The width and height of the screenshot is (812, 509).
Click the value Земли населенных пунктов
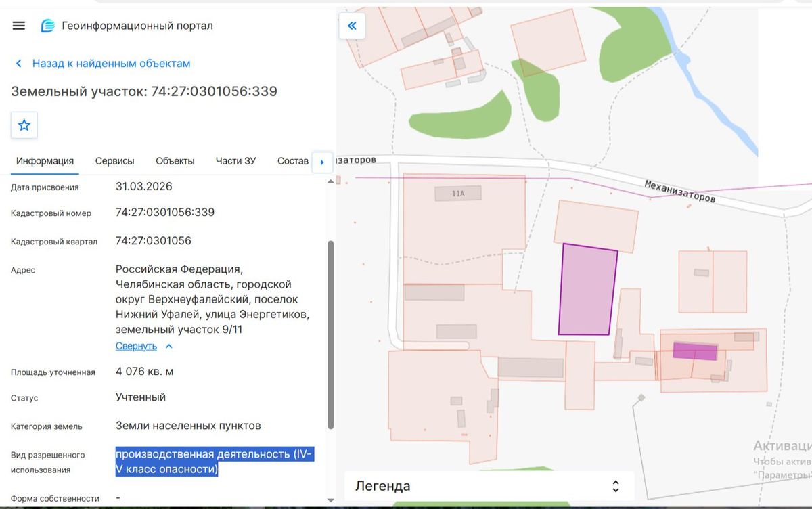188,426
